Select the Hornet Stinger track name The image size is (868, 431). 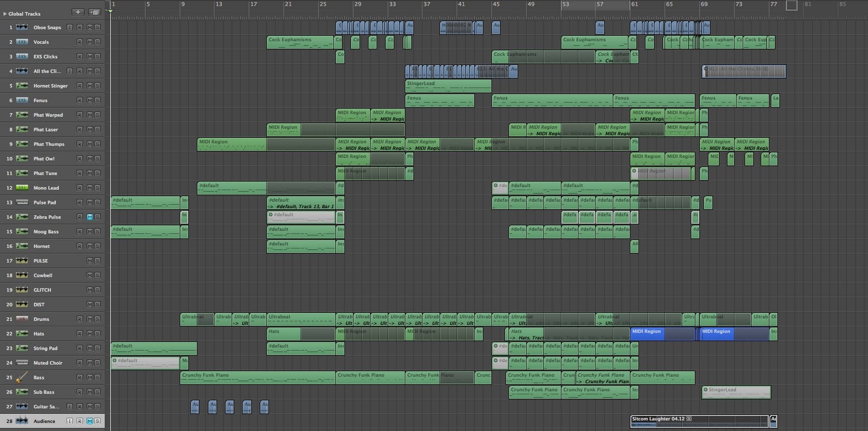[x=50, y=86]
